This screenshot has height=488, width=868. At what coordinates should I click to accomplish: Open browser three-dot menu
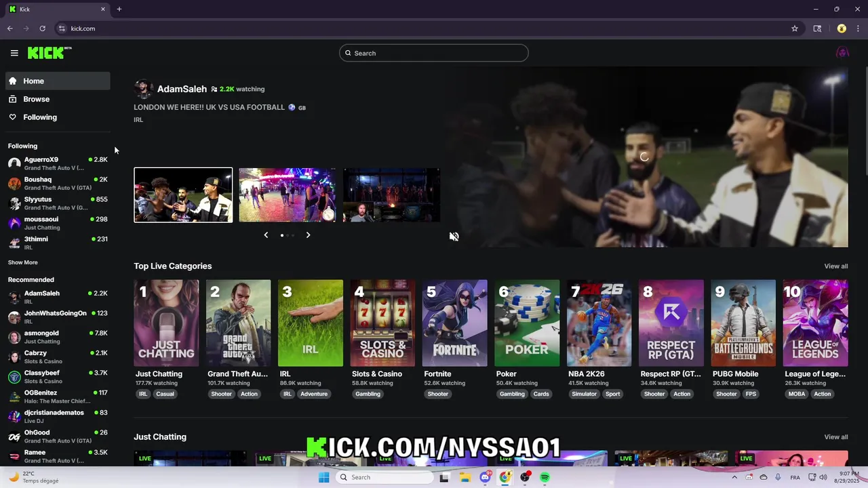pos(858,28)
